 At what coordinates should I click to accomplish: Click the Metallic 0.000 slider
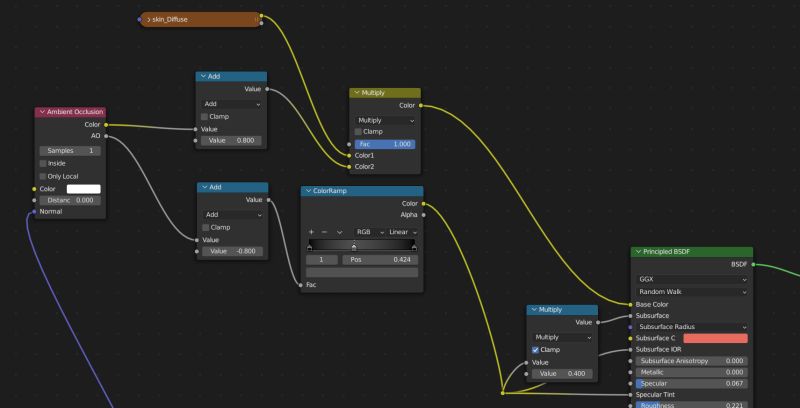(692, 372)
